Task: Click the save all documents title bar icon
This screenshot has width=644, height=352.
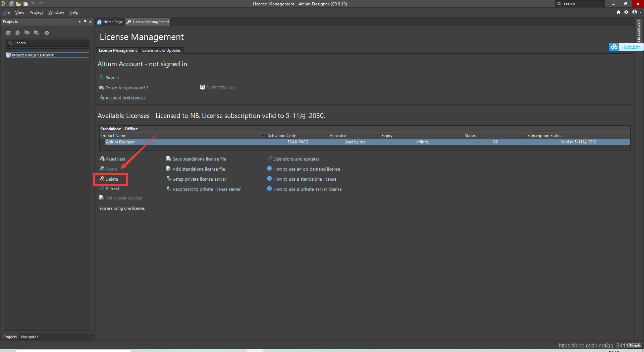Action: click(x=11, y=4)
